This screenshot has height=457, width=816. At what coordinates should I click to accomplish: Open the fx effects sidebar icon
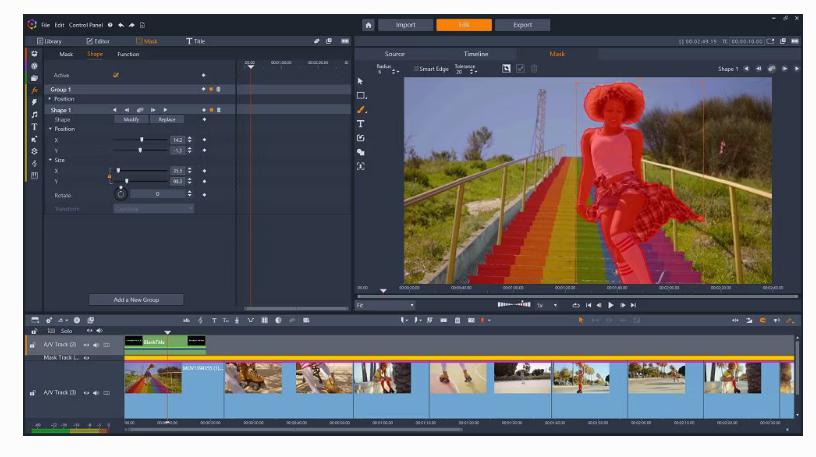(x=35, y=90)
